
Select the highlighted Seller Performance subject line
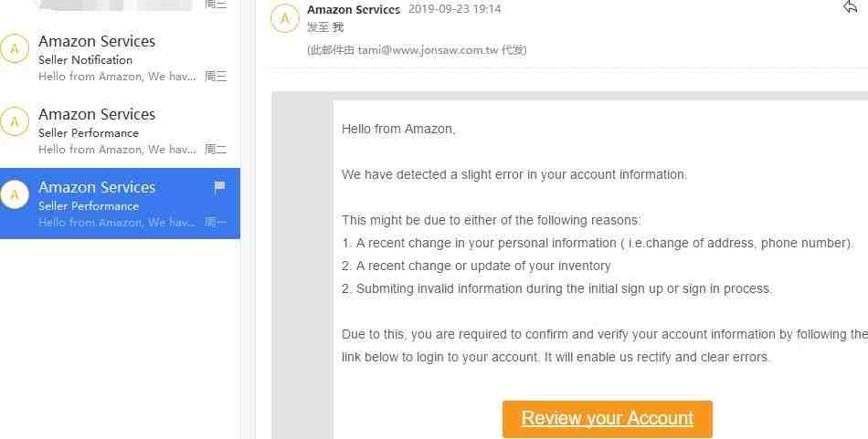click(x=89, y=205)
